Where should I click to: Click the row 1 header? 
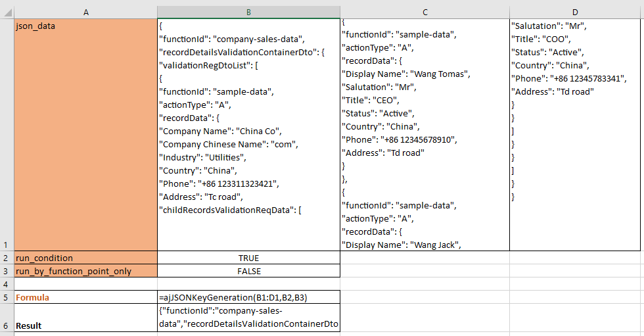pyautogui.click(x=7, y=135)
